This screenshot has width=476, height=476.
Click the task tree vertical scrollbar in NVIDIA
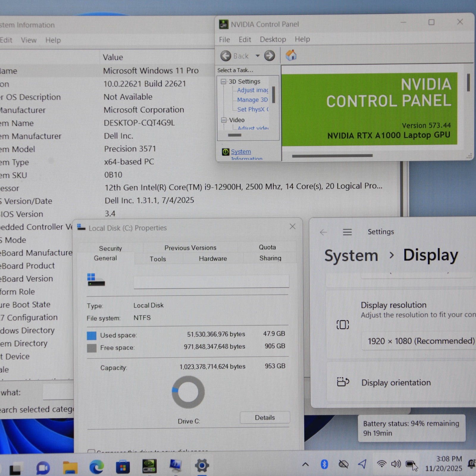pyautogui.click(x=273, y=95)
